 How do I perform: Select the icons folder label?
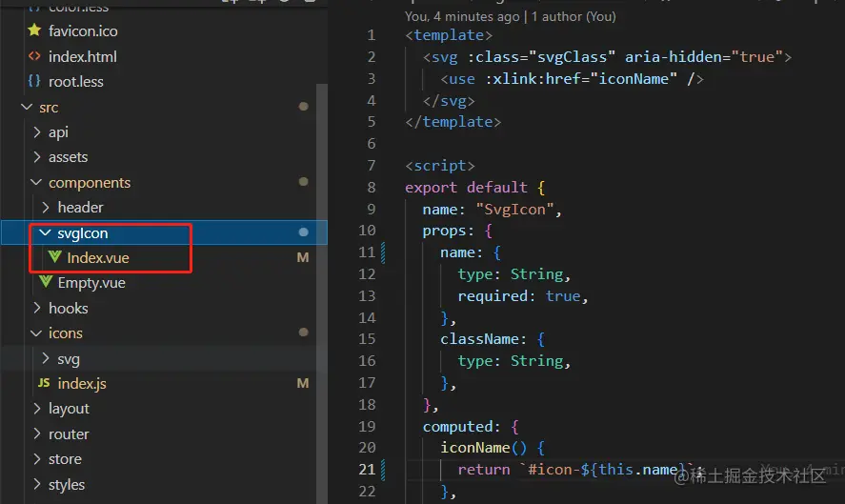click(x=66, y=333)
